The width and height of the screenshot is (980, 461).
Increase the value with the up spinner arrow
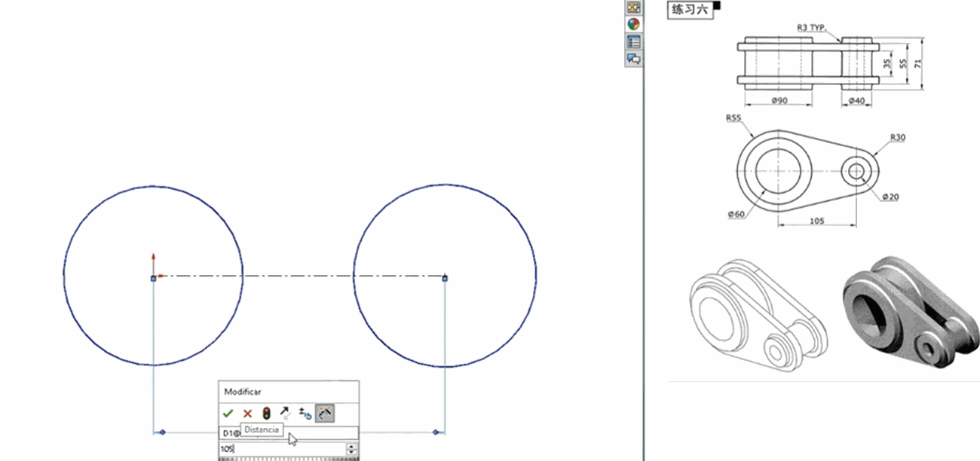[352, 446]
